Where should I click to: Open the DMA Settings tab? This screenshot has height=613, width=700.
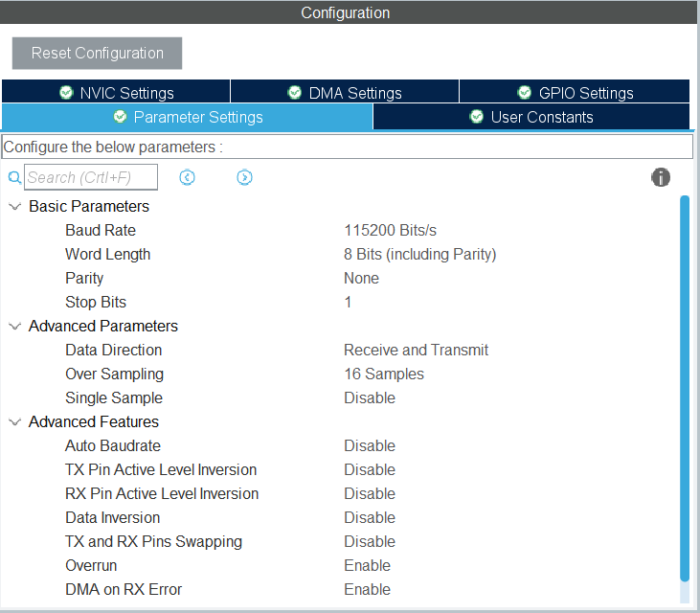click(345, 92)
